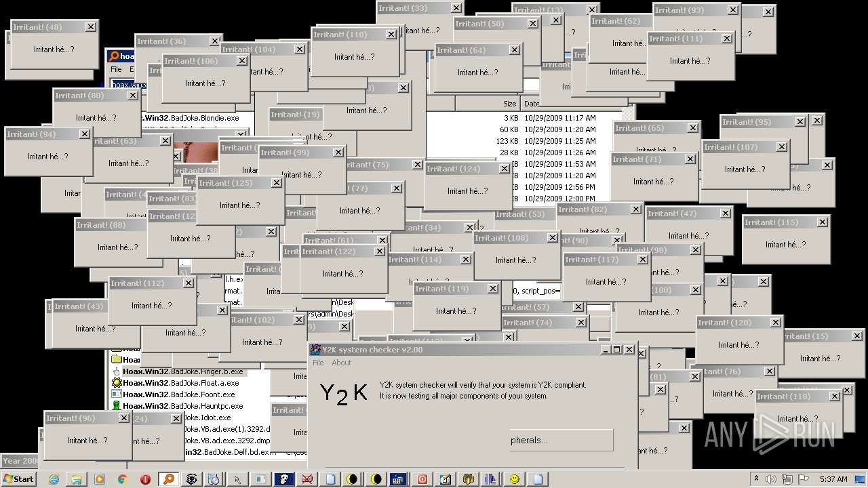Open File menu in hoax file window
Viewport: 868px width, 488px height.
click(x=116, y=69)
